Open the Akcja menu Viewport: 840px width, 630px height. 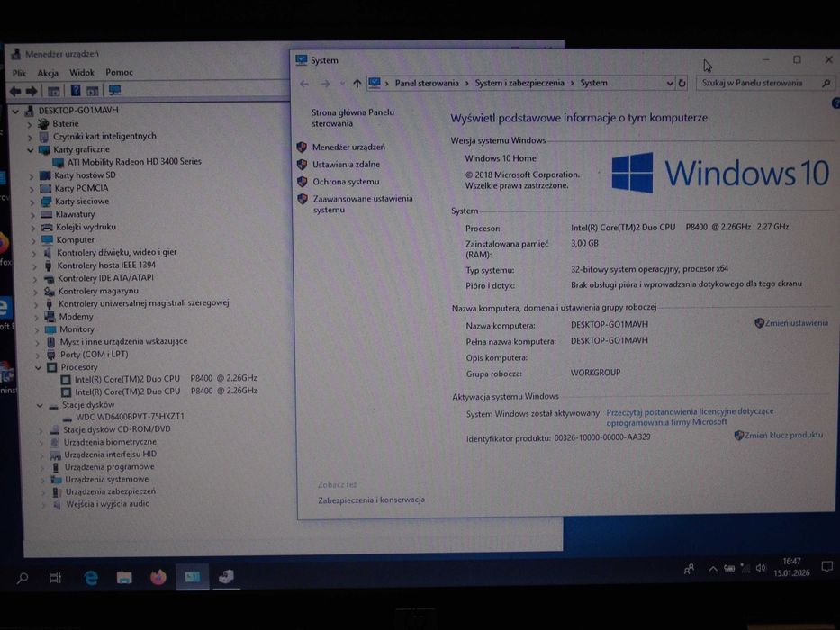point(48,73)
